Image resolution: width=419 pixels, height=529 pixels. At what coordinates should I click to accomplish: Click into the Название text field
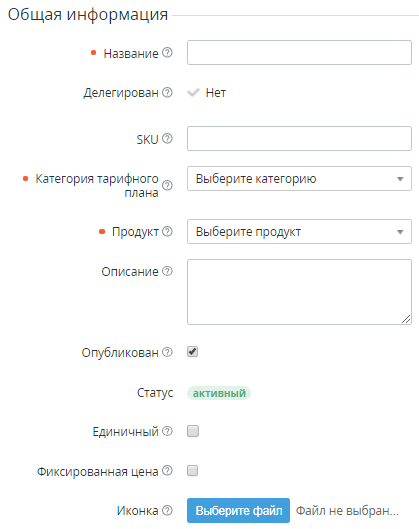click(299, 53)
